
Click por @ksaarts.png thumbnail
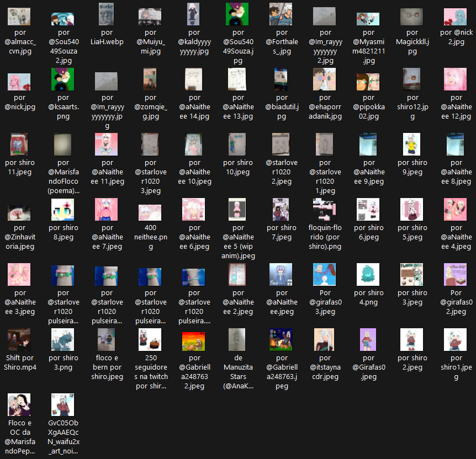[x=63, y=79]
